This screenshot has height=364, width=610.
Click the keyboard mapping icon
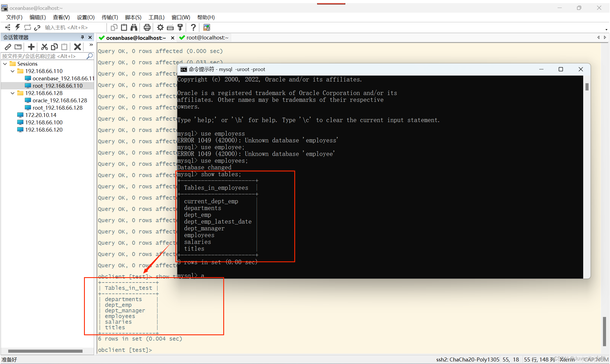pos(170,27)
